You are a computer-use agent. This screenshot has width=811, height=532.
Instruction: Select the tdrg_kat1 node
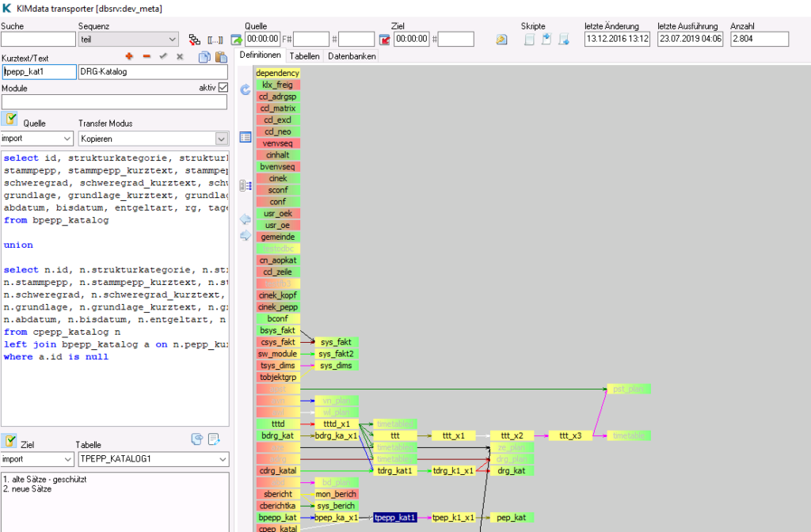(394, 470)
